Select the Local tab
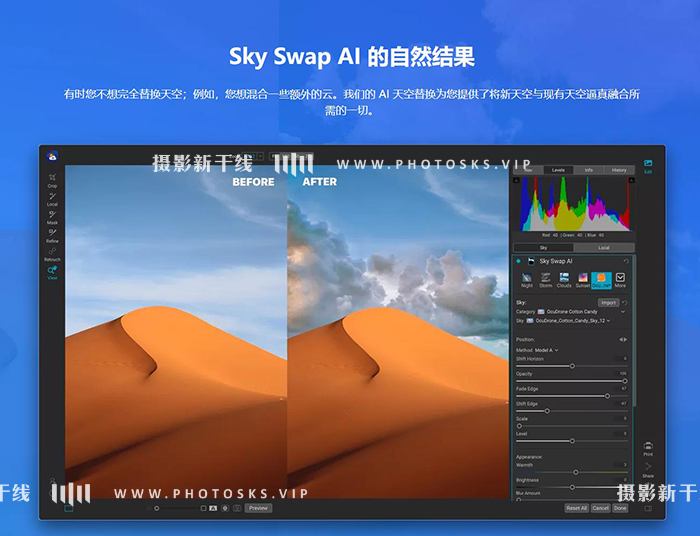 604,248
